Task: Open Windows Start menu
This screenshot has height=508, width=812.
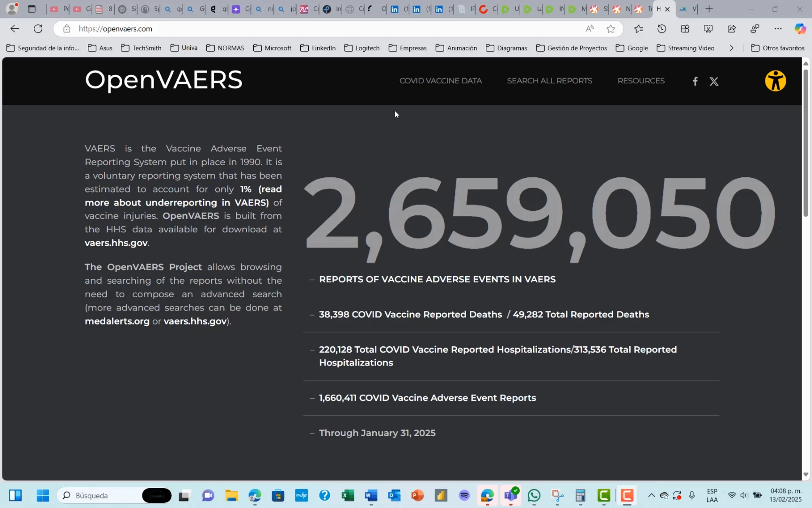Action: [x=43, y=495]
